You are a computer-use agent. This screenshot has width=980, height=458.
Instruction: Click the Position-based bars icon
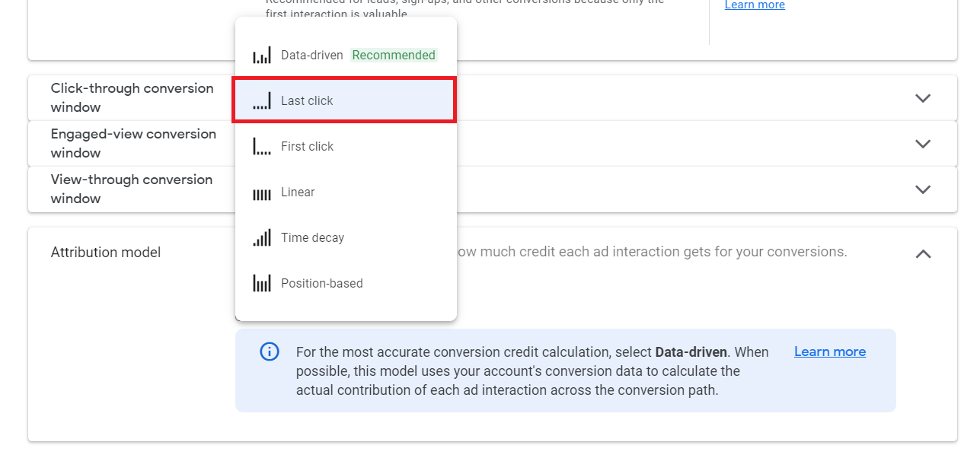click(261, 283)
